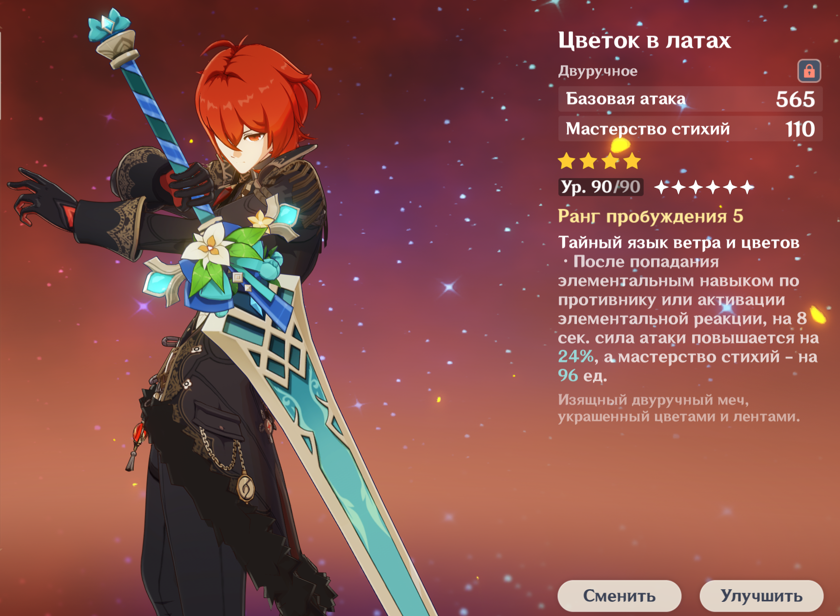This screenshot has width=840, height=616.
Task: Click the Сменить button
Action: click(619, 596)
